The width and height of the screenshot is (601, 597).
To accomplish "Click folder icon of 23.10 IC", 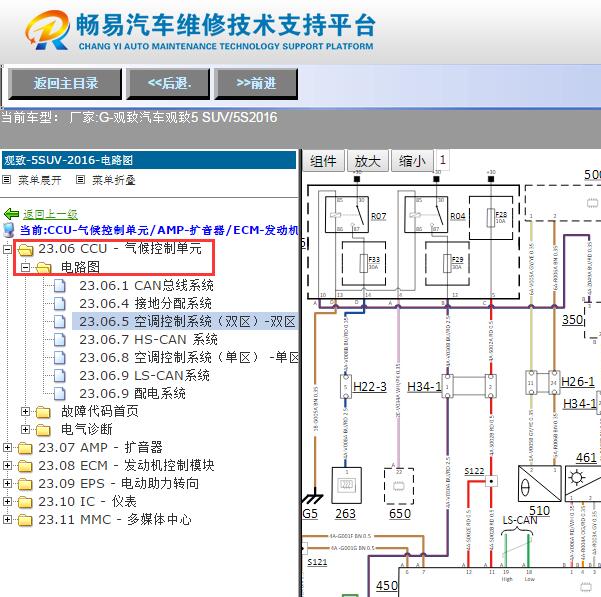I will tap(25, 502).
